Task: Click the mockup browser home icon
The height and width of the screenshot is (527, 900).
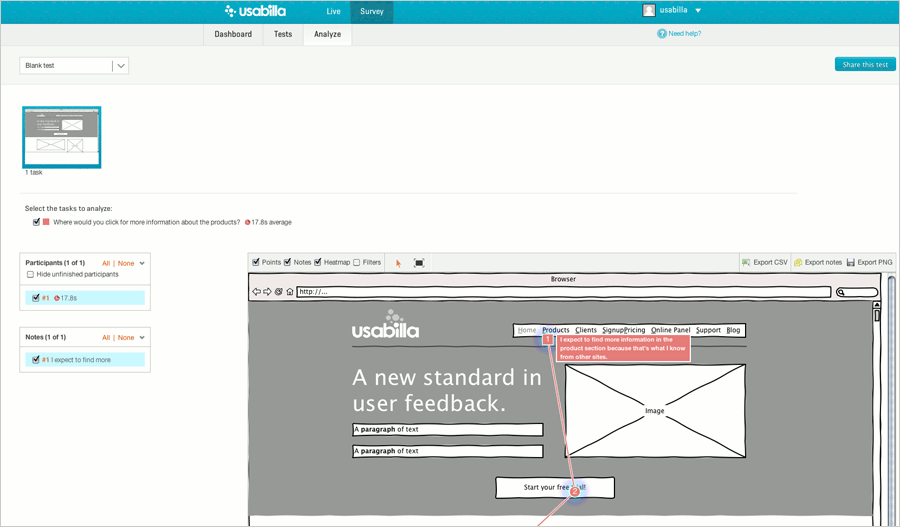Action: [290, 292]
